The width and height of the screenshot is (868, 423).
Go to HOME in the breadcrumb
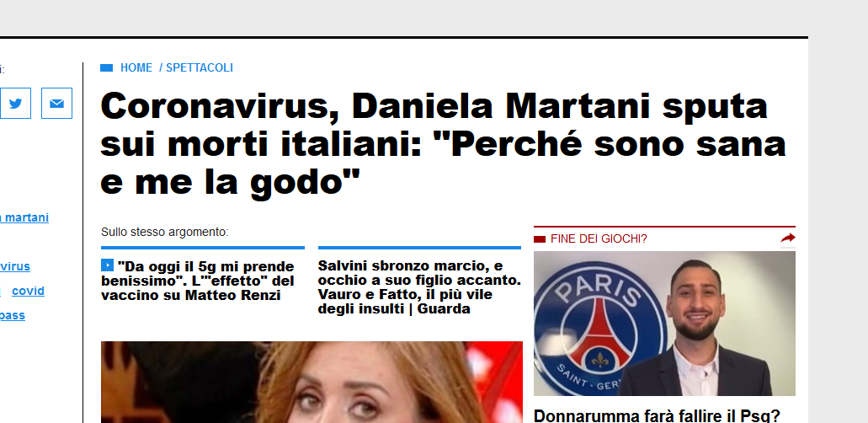(136, 67)
